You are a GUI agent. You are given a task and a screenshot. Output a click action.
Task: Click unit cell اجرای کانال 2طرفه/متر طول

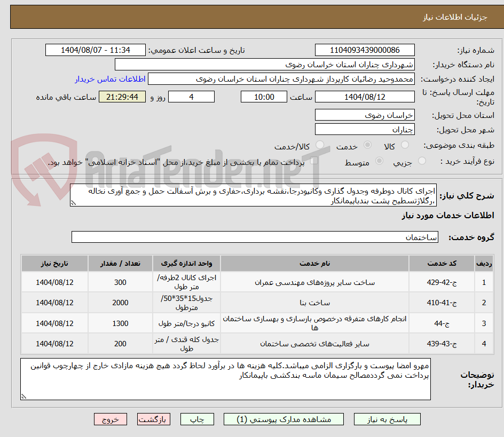[186, 282]
